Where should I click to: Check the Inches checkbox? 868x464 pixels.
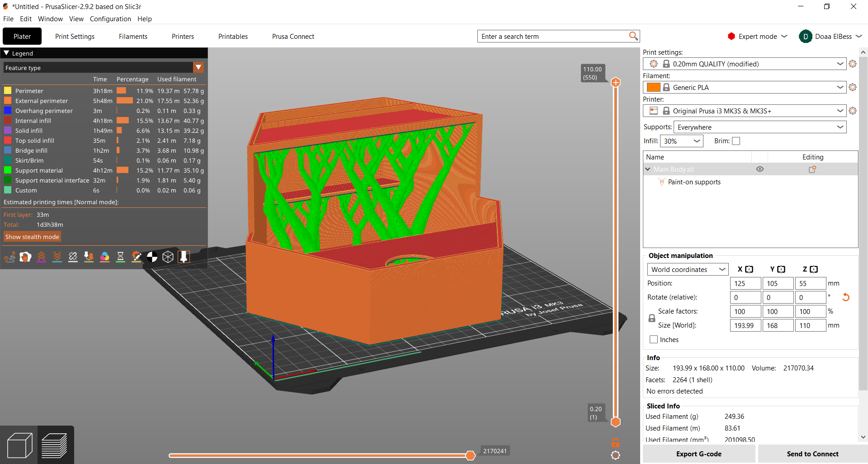(654, 339)
